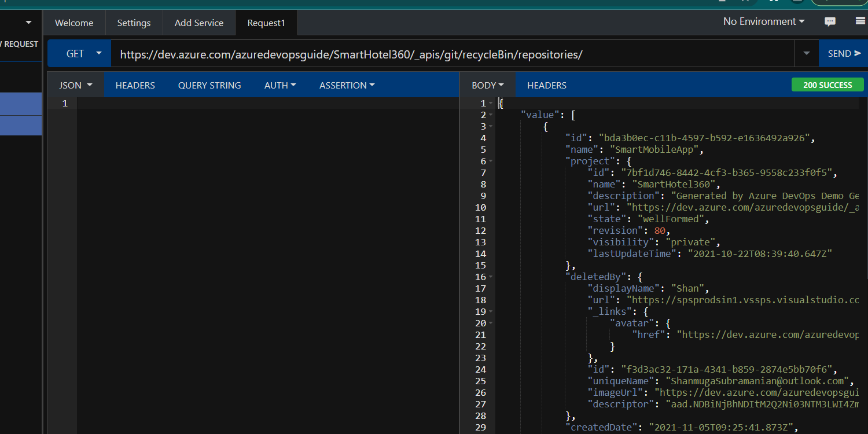Image resolution: width=868 pixels, height=434 pixels.
Task: Click the "imageUrl" value on line 26
Action: [756, 392]
